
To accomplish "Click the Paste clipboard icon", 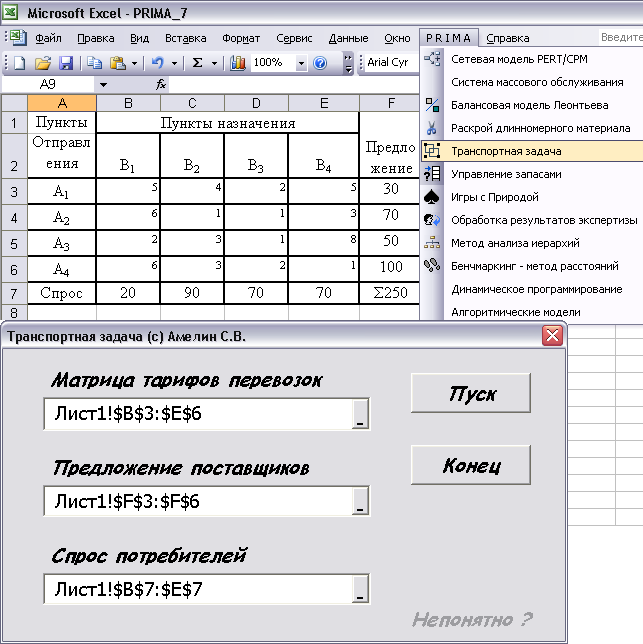I will (x=117, y=63).
